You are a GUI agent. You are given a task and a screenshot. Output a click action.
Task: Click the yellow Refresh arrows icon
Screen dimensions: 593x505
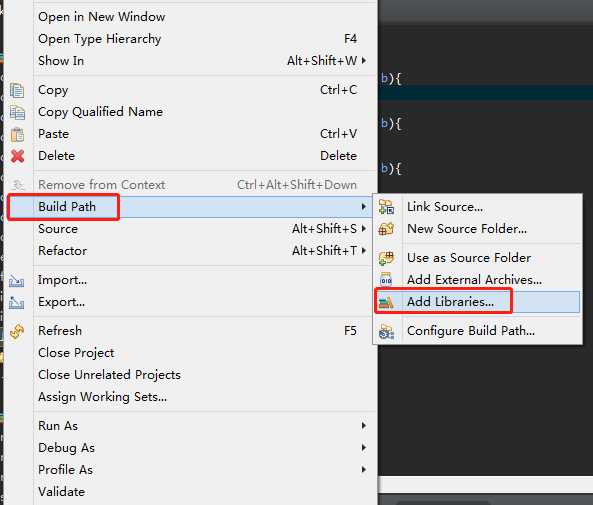point(17,331)
